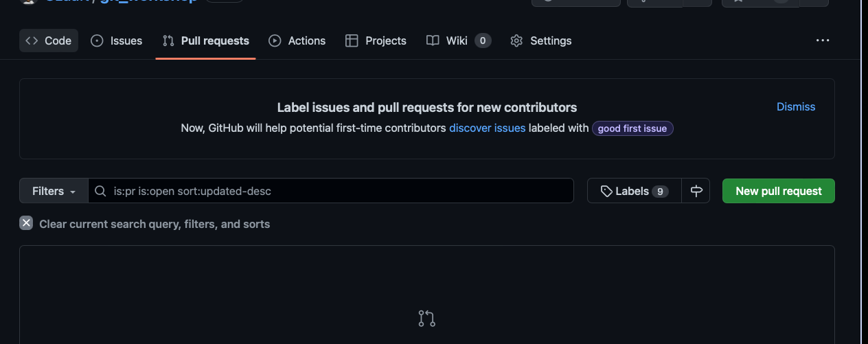Open the Labels list
Screen dimensions: 868x344
[635, 191]
